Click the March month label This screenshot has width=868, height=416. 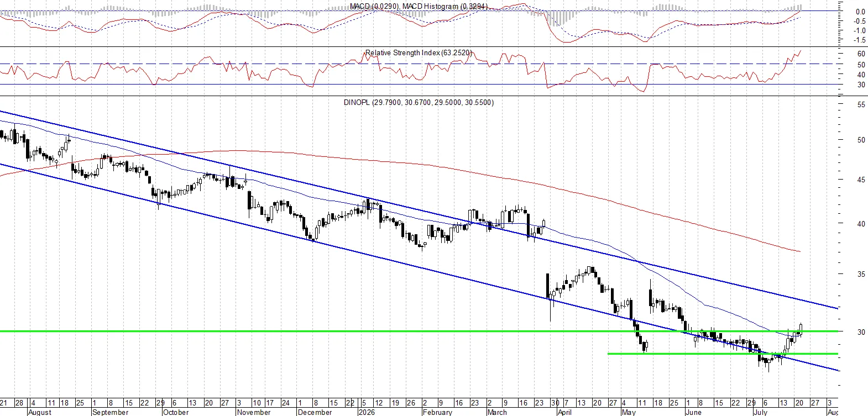point(497,412)
